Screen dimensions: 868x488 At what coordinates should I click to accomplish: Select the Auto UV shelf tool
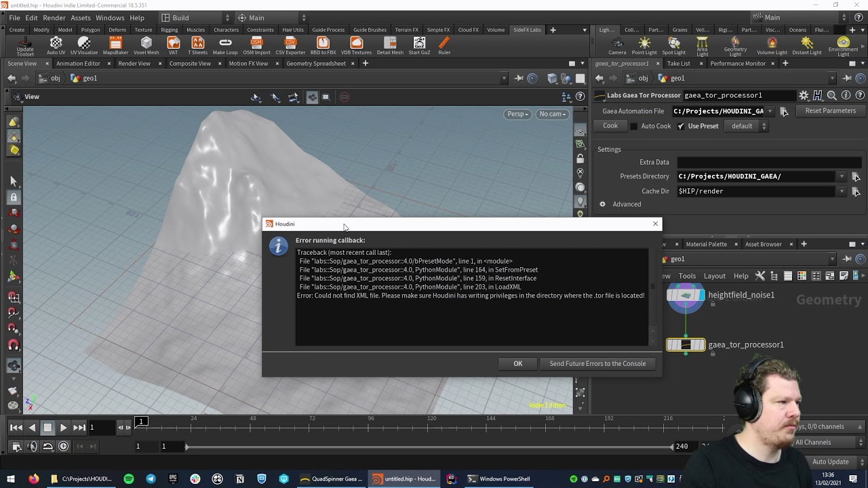click(56, 46)
